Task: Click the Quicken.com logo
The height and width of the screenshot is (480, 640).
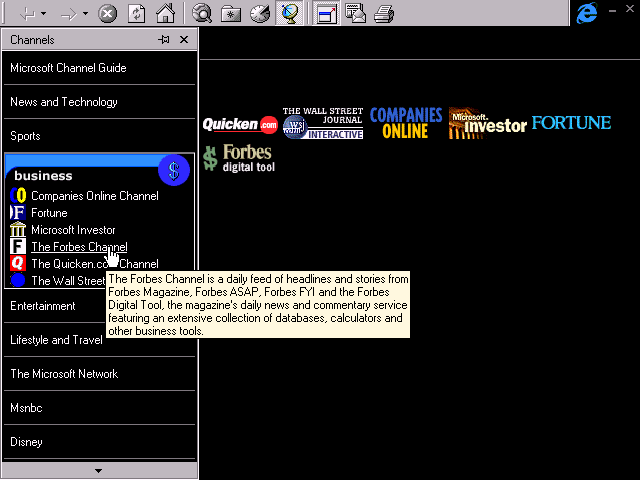Action: (x=240, y=124)
